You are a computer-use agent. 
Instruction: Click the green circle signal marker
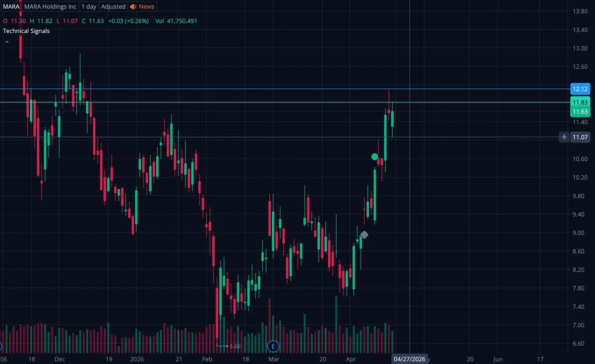point(375,157)
